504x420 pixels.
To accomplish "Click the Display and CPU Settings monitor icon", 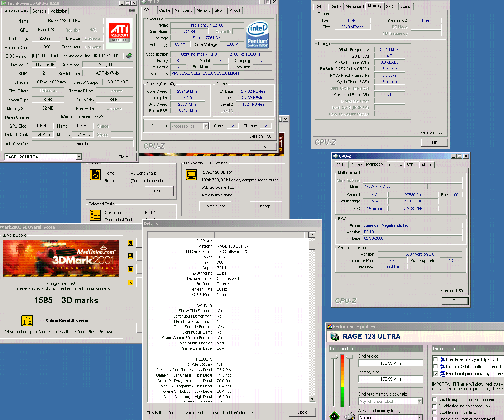I will tap(191, 175).
